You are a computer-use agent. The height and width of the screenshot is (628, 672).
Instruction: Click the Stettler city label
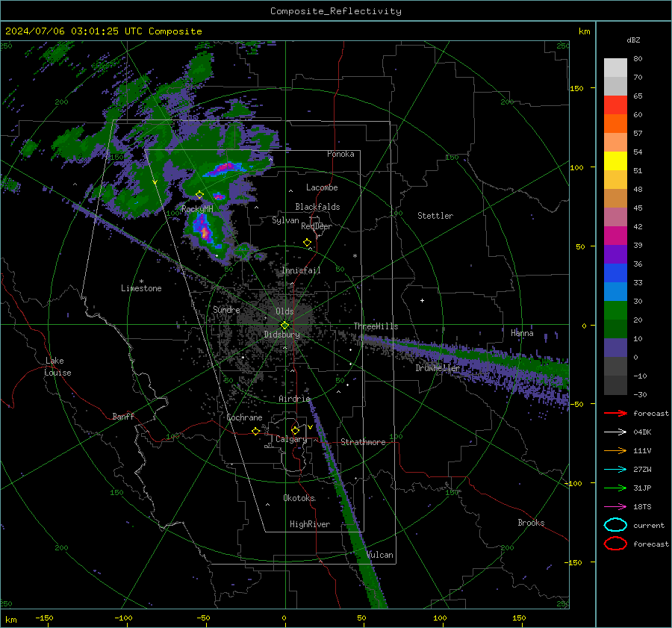pos(435,216)
